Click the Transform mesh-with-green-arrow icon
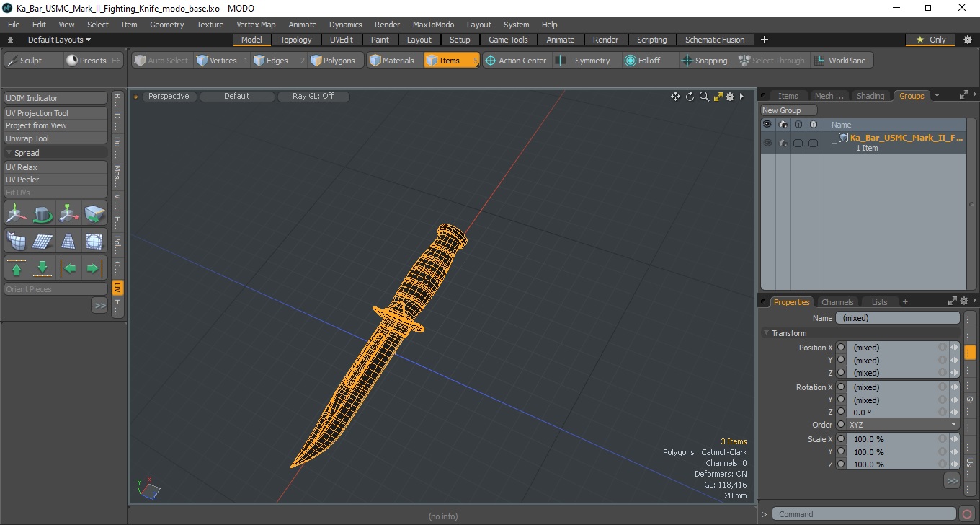 94,214
